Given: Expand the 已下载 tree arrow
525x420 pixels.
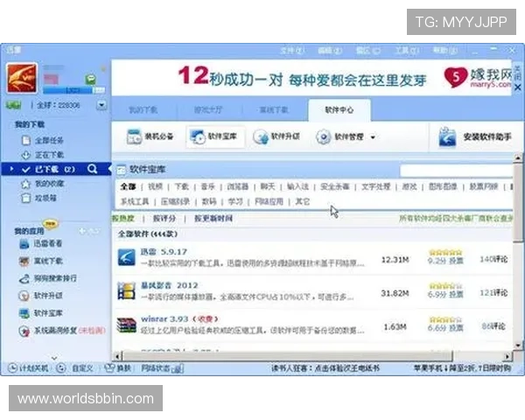Looking at the screenshot, I should tap(11, 169).
